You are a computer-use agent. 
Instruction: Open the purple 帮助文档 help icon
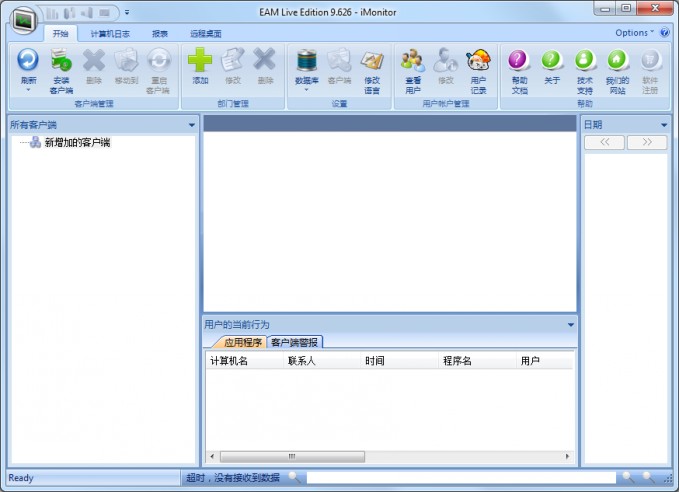[x=519, y=60]
